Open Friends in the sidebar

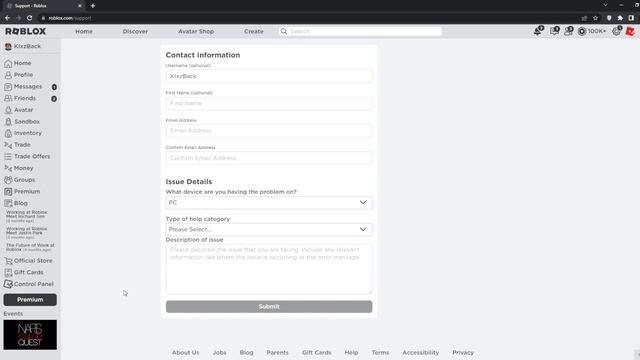coord(20,98)
